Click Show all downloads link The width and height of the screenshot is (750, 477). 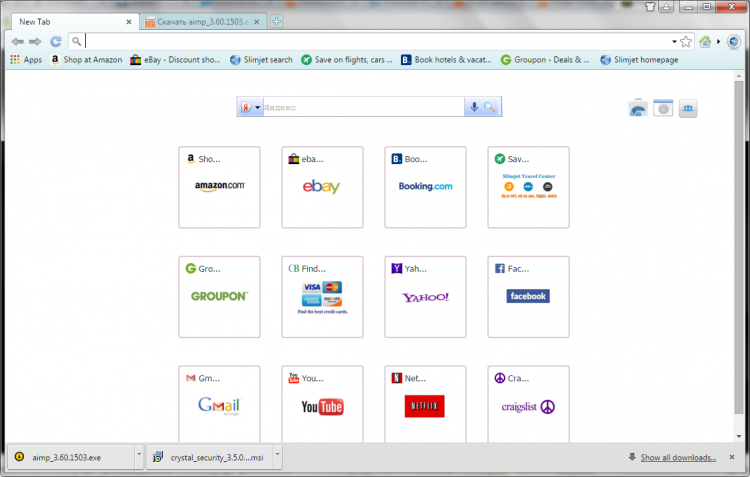(678, 457)
